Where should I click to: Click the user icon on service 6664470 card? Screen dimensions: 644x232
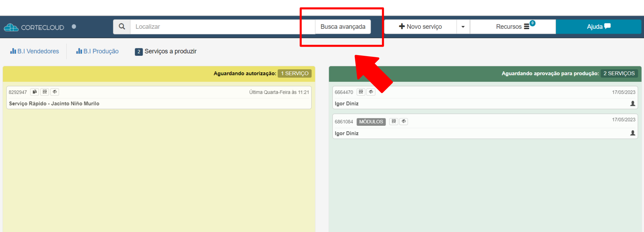[x=632, y=103]
